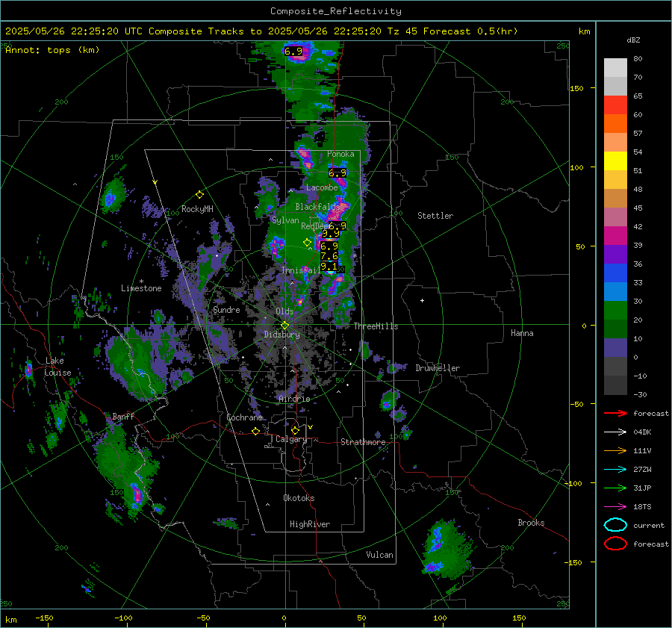
Task: Select the red 65-60 dBZ color swatch
Action: (615, 105)
